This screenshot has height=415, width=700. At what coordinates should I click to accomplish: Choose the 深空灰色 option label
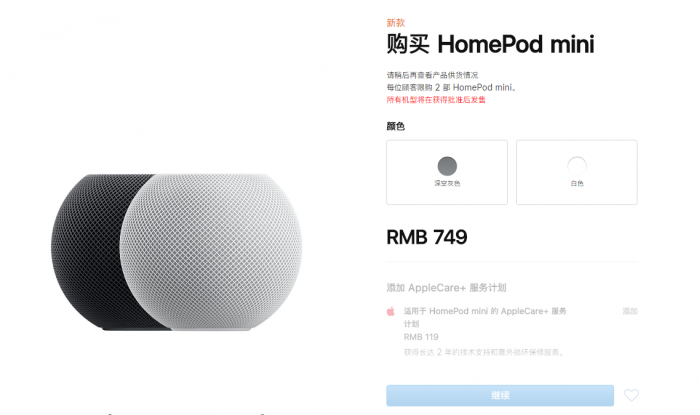click(x=447, y=183)
